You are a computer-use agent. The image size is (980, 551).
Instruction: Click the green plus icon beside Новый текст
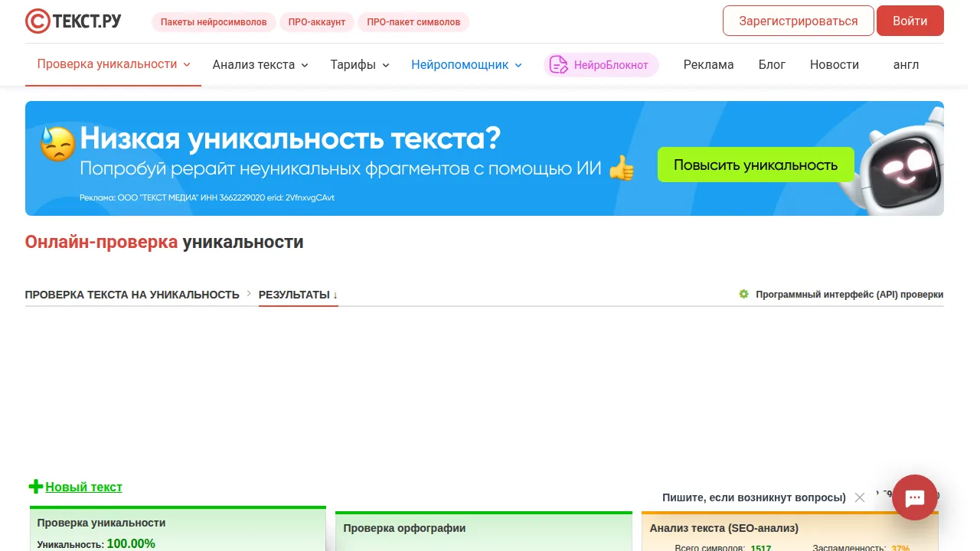coord(35,487)
